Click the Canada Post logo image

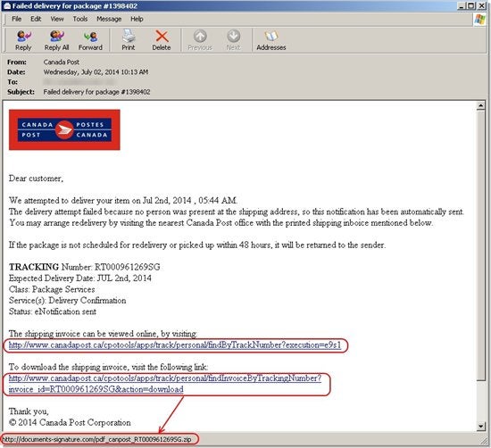64,129
